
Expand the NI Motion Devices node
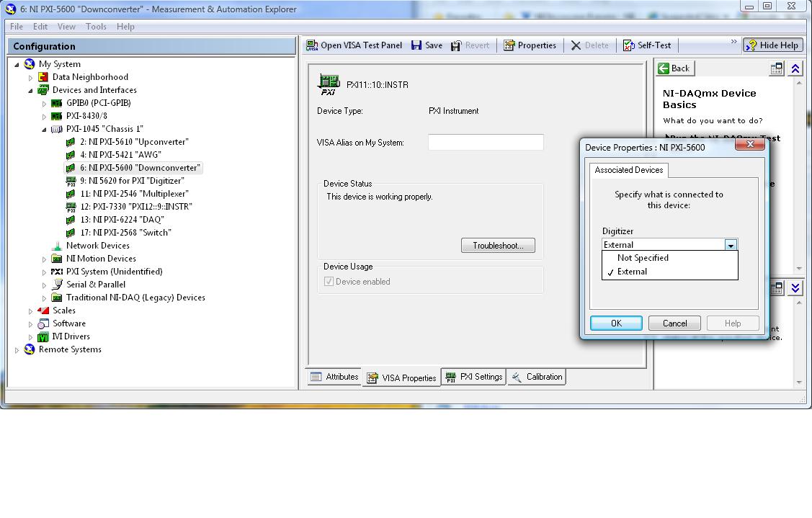coord(44,259)
